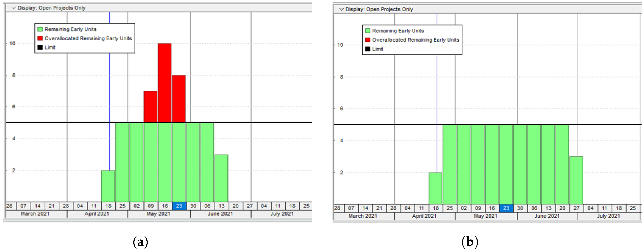
Task: Click the red bar reaching 8 units
Action: point(179,99)
